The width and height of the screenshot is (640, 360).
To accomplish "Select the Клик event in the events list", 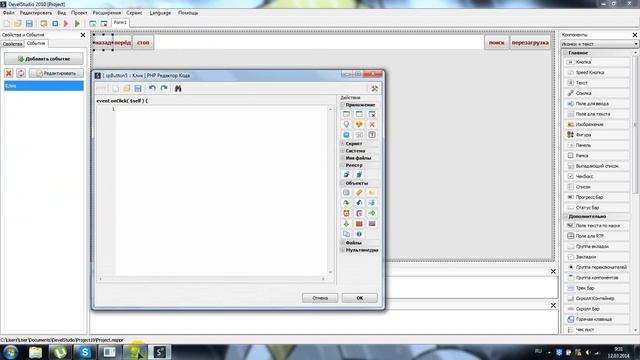I will [44, 86].
